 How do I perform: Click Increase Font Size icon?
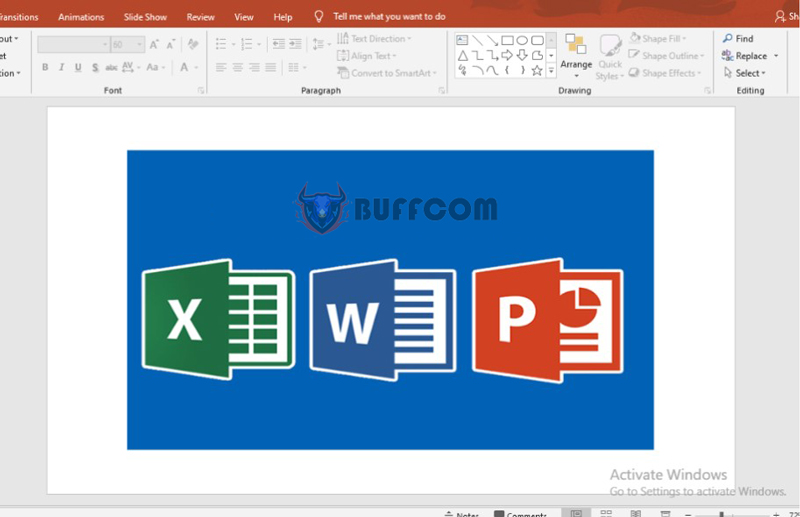point(154,44)
